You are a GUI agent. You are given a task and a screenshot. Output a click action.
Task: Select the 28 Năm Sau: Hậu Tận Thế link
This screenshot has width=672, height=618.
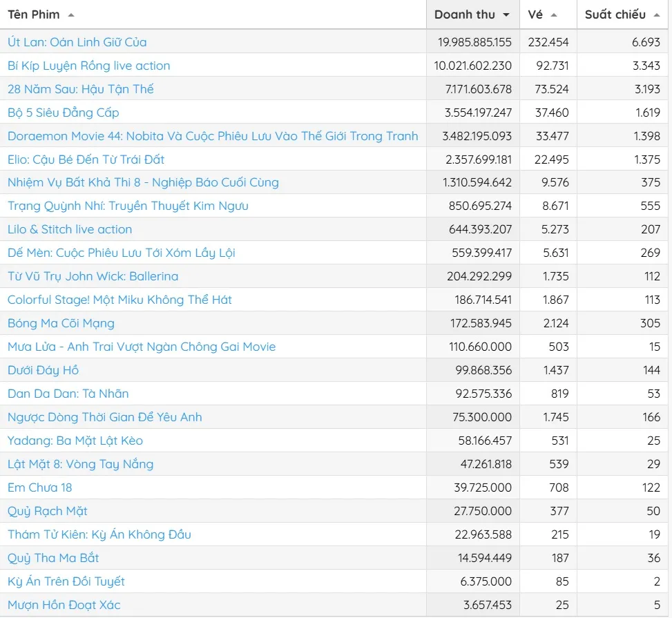[80, 89]
